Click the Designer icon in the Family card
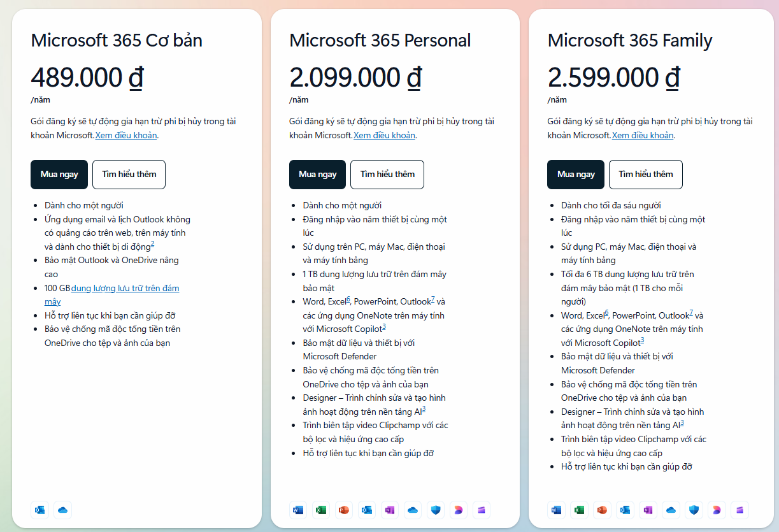This screenshot has height=532, width=779. point(717,510)
